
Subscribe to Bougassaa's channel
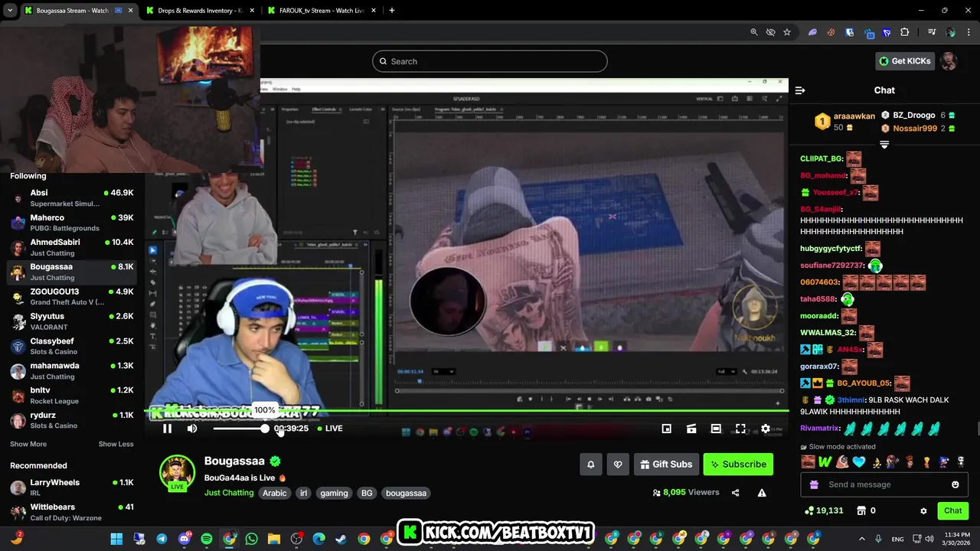click(x=738, y=465)
